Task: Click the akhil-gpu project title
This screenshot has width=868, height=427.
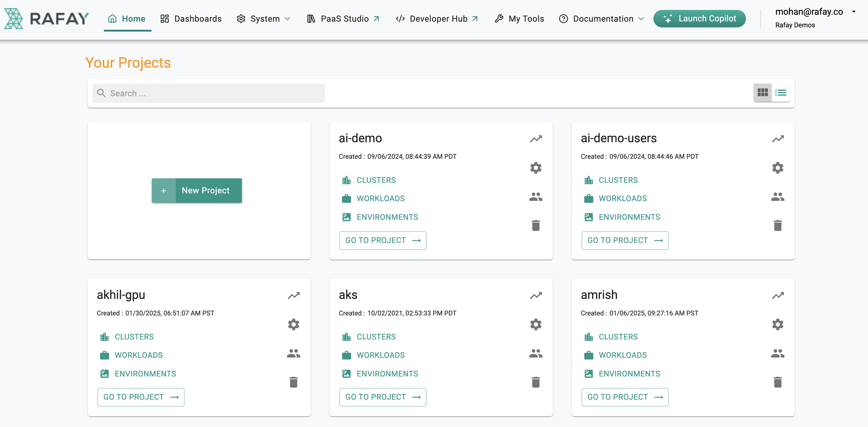Action: [x=121, y=295]
